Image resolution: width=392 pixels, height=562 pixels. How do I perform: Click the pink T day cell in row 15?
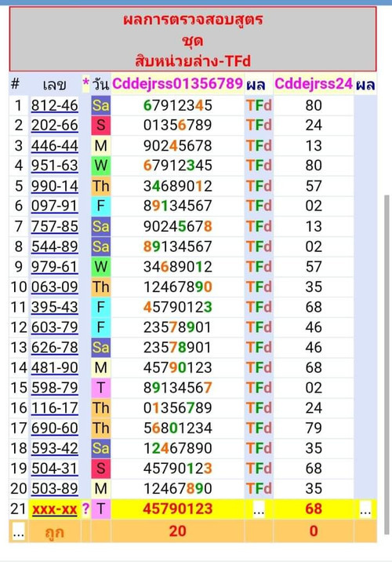(100, 388)
